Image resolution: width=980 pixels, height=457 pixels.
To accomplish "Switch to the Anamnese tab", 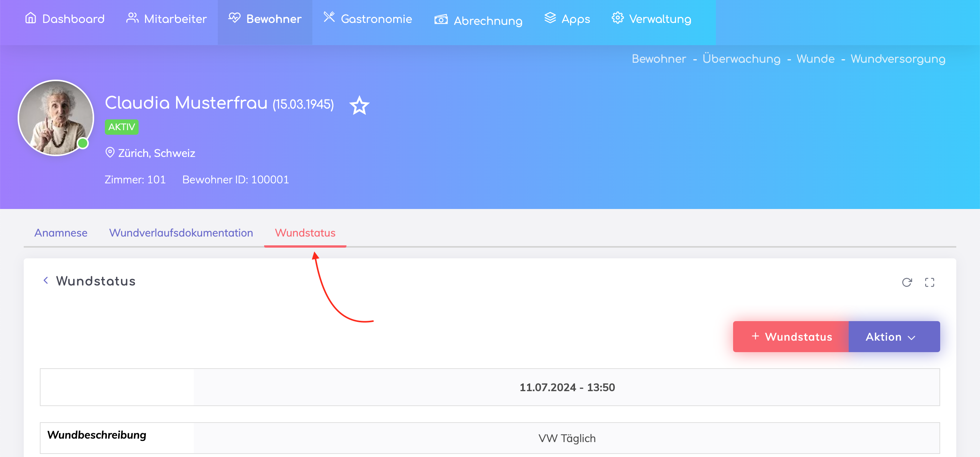I will click(x=61, y=233).
